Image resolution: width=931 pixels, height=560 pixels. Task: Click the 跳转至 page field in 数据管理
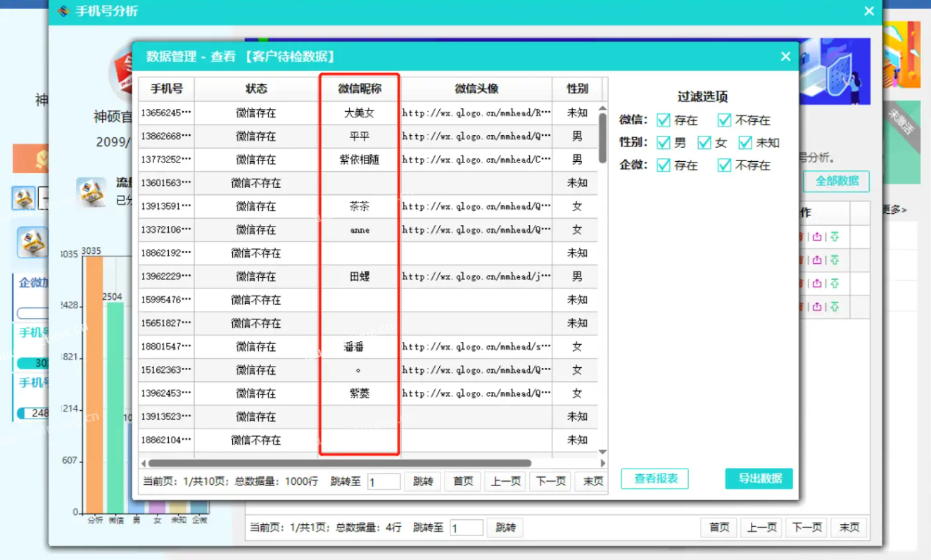pyautogui.click(x=384, y=482)
